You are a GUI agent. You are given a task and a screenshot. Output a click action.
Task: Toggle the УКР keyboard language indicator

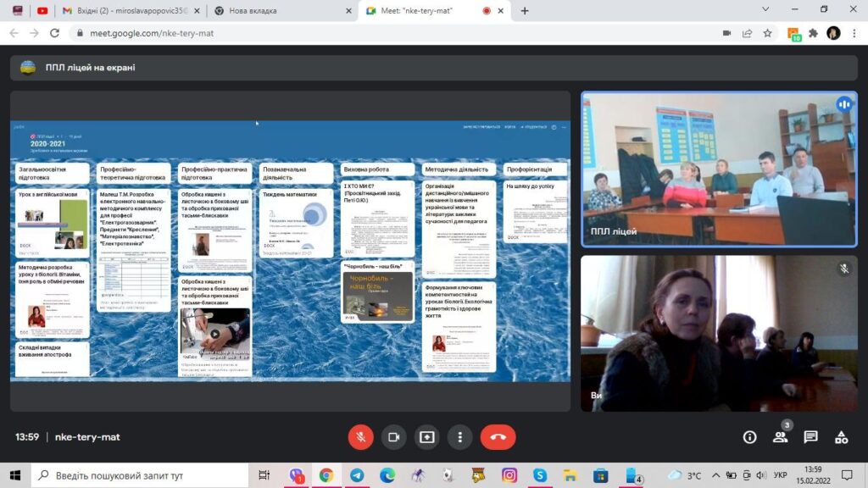(x=781, y=475)
